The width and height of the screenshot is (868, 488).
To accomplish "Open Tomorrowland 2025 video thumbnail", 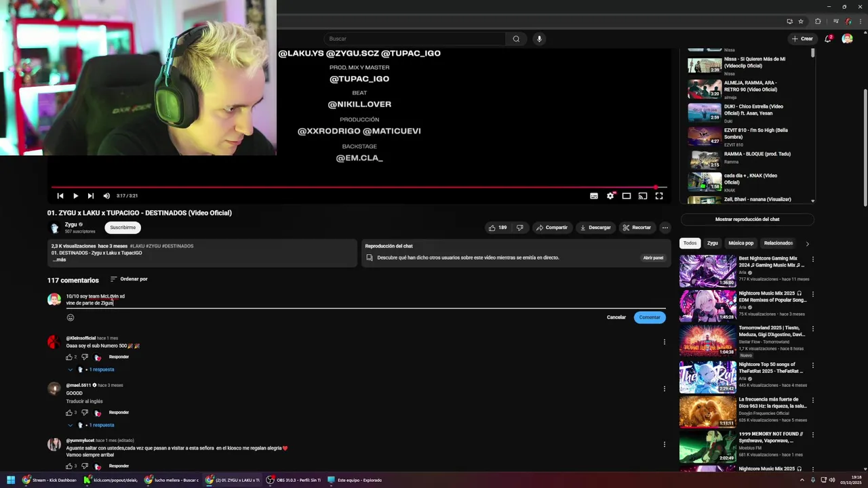I will [707, 341].
